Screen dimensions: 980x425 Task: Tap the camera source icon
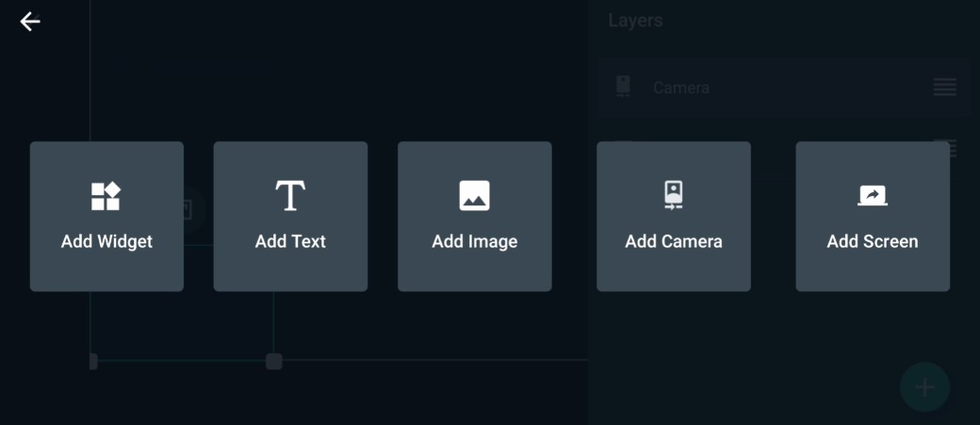coord(673,196)
